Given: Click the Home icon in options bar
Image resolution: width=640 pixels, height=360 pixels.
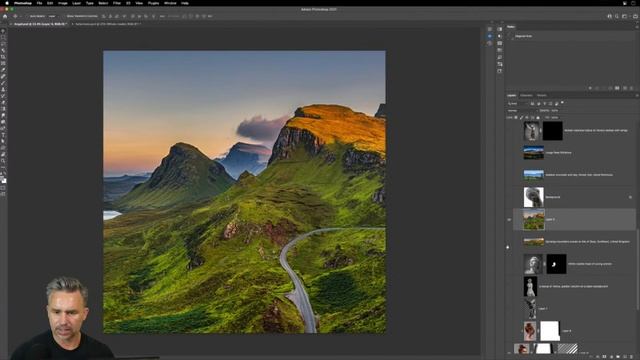Looking at the screenshot, I should tap(5, 16).
